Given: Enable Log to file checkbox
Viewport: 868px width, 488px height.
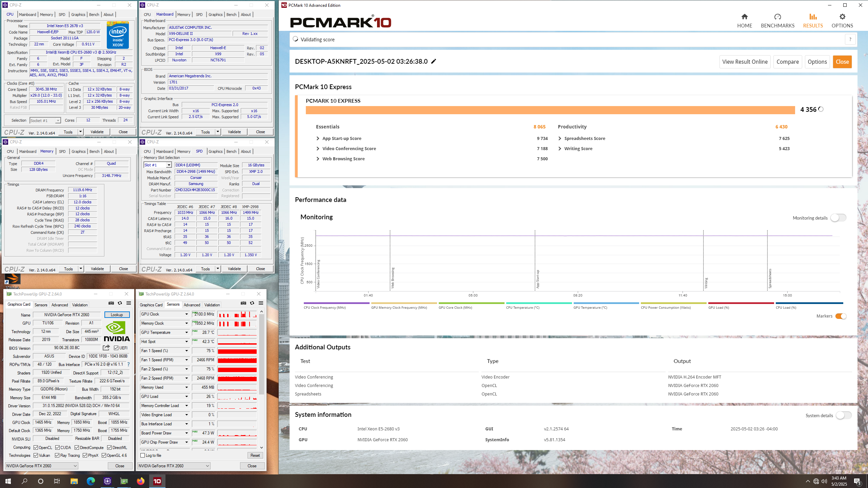Looking at the screenshot, I should [x=142, y=455].
